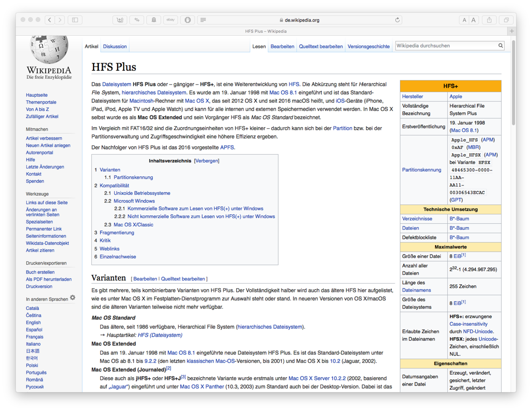This screenshot has width=532, height=411.
Task: Increase text size with large A
Action: (473, 20)
